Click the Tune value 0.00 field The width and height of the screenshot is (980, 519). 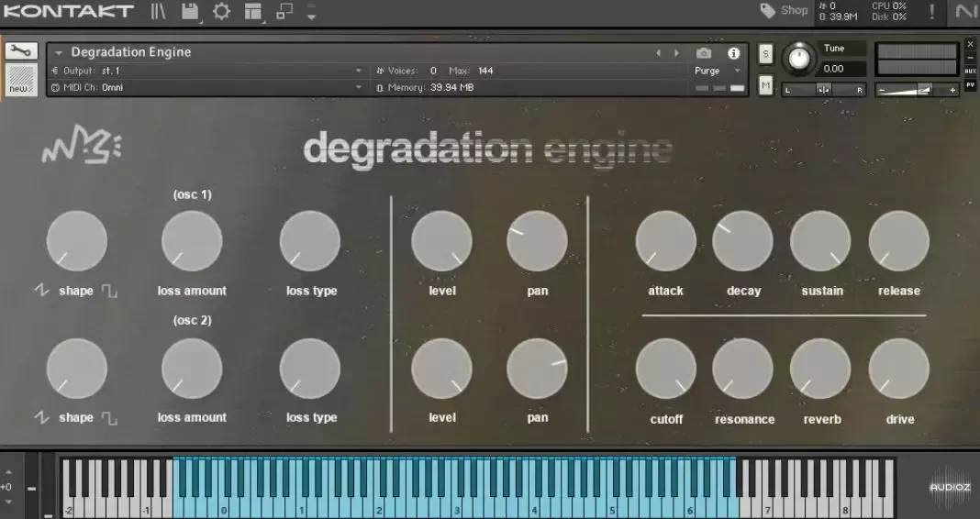[x=841, y=69]
